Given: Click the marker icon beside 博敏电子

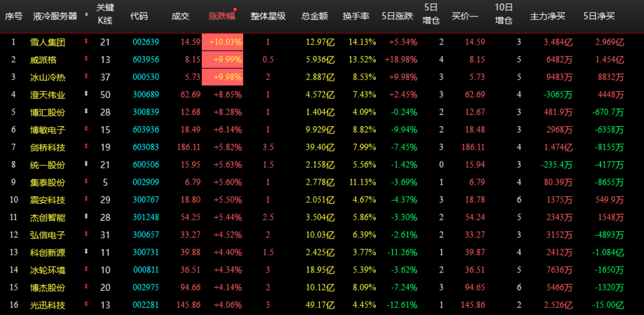Looking at the screenshot, I should (x=86, y=129).
